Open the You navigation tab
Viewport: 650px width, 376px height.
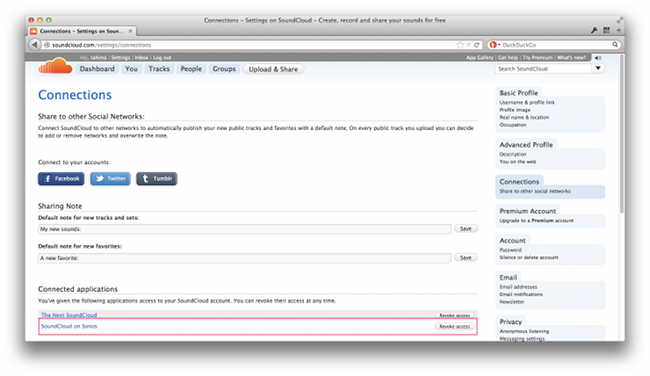pyautogui.click(x=131, y=69)
